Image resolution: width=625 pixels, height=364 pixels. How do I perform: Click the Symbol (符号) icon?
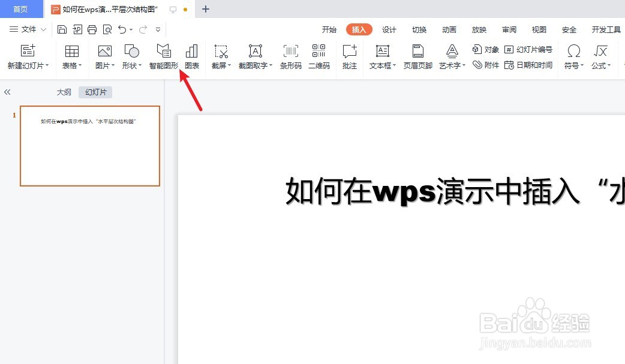(573, 50)
